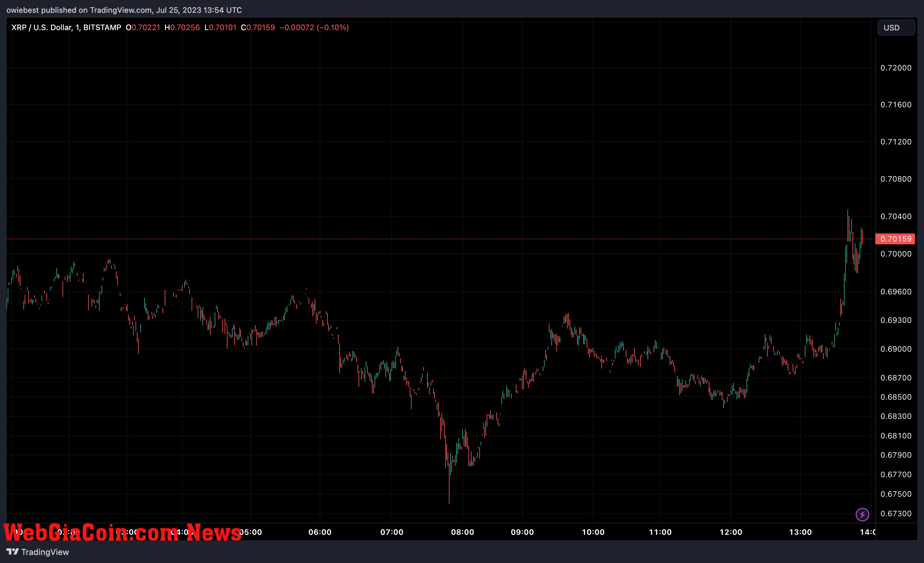Click the 0.67700 price axis label
This screenshot has height=563, width=924.
[x=896, y=475]
